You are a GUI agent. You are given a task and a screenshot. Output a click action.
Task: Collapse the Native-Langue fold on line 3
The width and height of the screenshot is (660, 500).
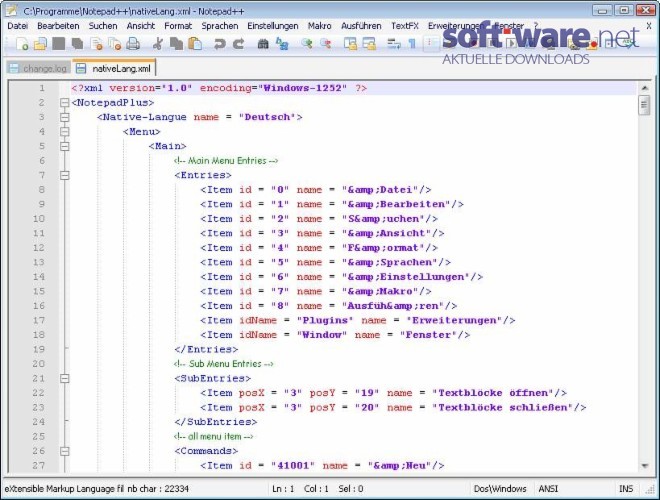64,117
